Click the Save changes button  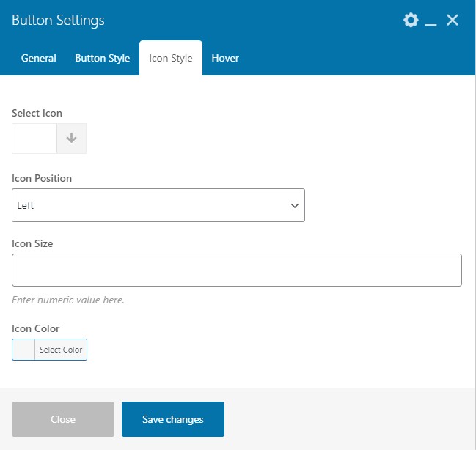click(x=173, y=419)
